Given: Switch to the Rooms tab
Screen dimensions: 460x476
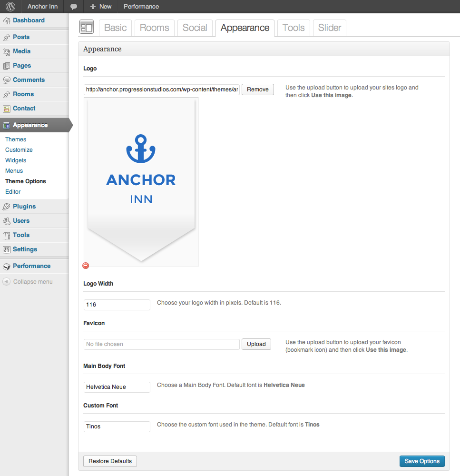Looking at the screenshot, I should pos(155,28).
